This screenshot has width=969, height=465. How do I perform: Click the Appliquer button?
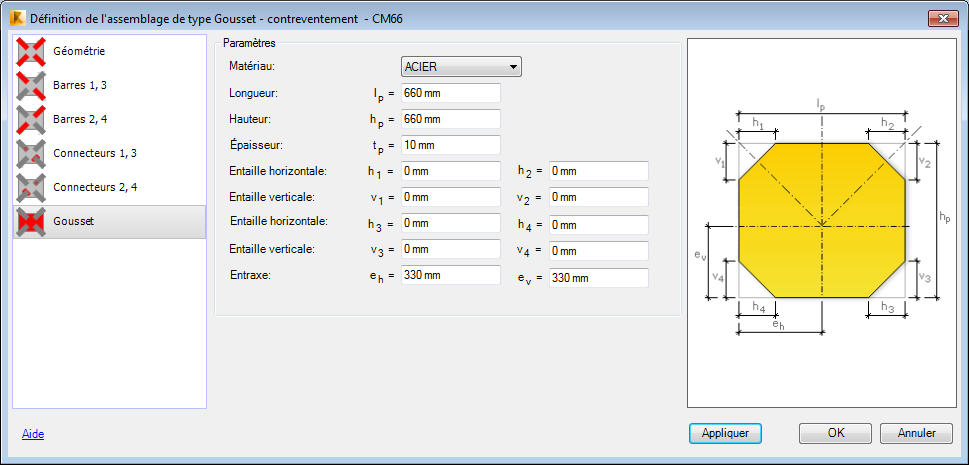[725, 433]
